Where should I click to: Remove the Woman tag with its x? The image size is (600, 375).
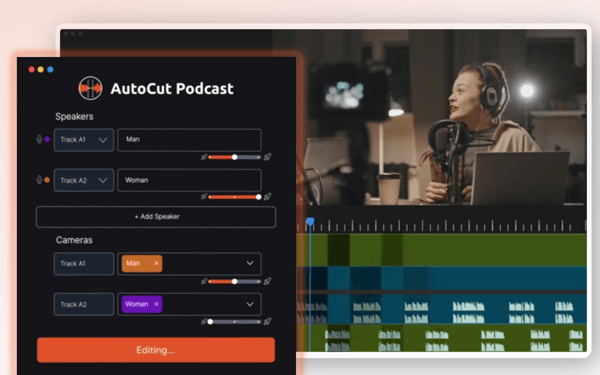click(156, 304)
